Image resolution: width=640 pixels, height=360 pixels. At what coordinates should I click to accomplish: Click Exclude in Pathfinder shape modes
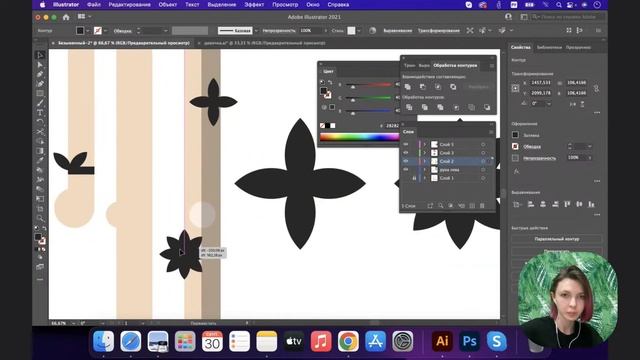point(453,87)
